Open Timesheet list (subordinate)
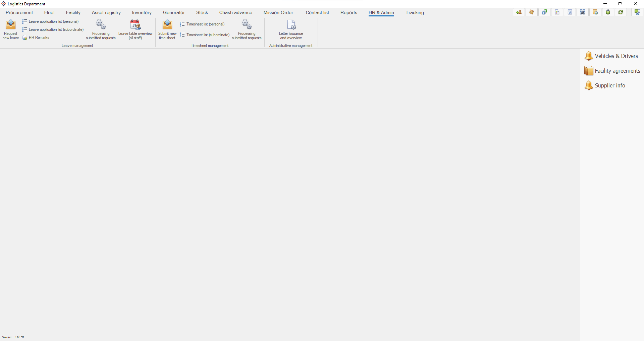This screenshot has height=341, width=644. coord(208,35)
